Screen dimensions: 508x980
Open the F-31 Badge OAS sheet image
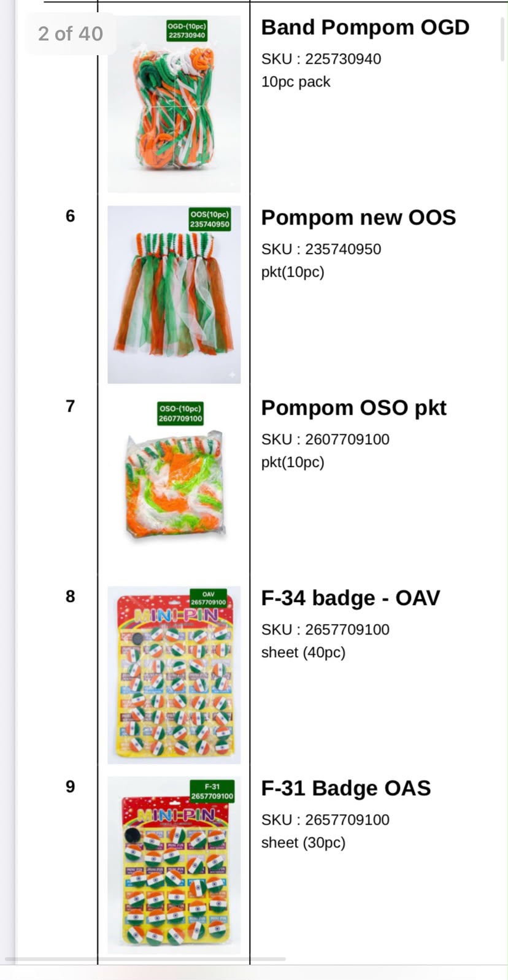click(x=174, y=865)
